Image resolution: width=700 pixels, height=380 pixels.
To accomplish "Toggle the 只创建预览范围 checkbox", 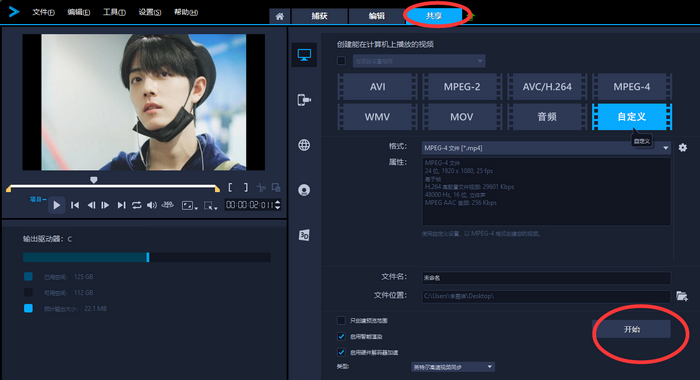I will click(x=342, y=321).
